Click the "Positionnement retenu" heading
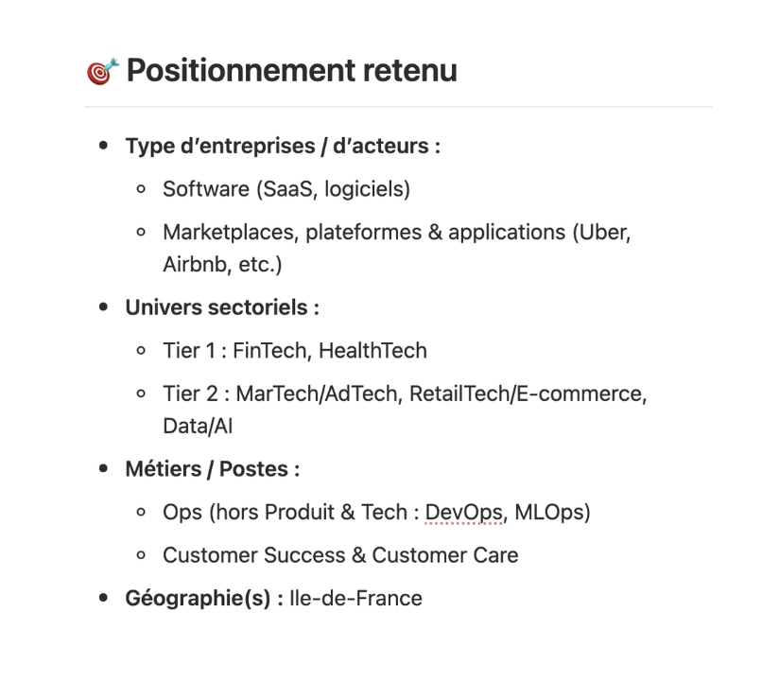 click(291, 70)
